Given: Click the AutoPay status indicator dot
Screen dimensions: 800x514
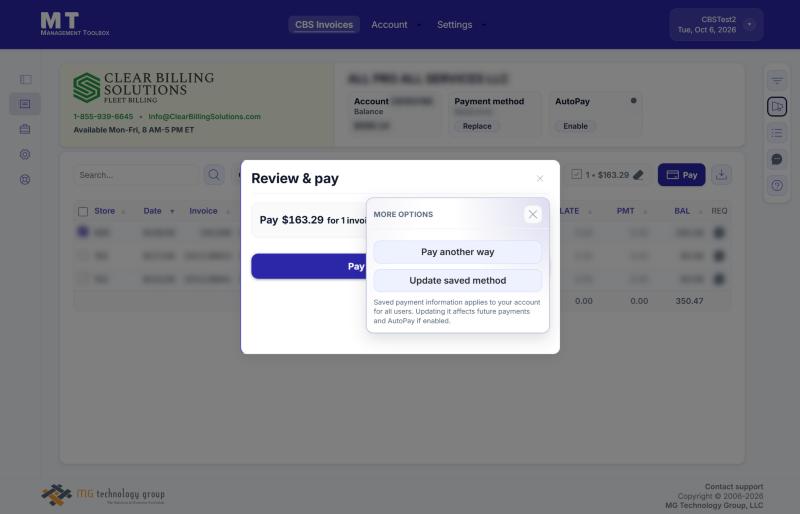Looking at the screenshot, I should pyautogui.click(x=633, y=101).
